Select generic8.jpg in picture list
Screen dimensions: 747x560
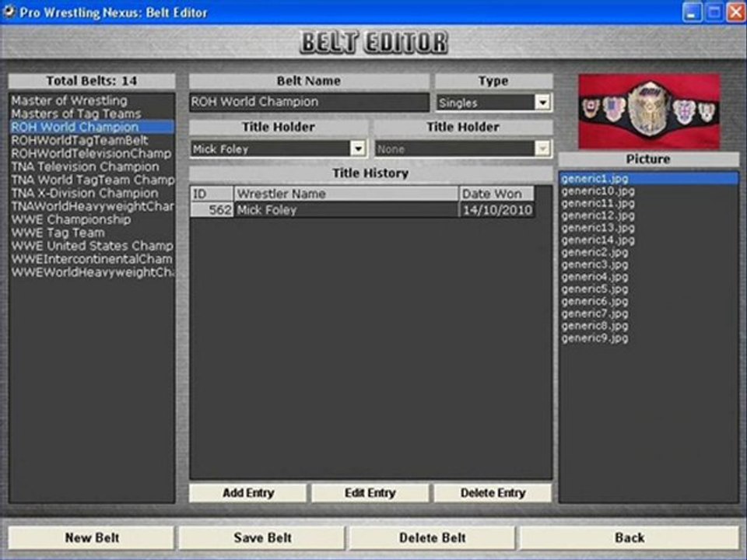coord(649,326)
